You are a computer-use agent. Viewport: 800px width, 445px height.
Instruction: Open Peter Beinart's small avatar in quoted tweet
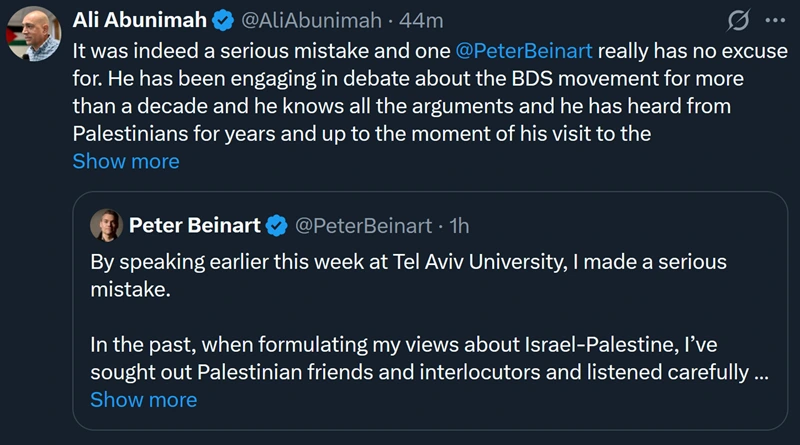[x=106, y=226]
